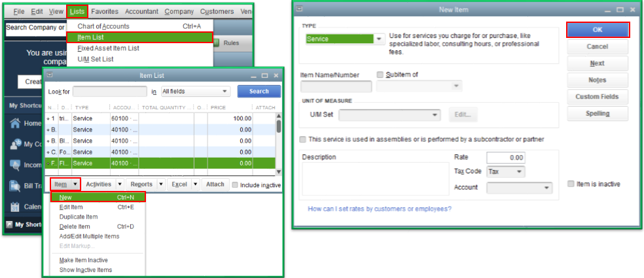The height and width of the screenshot is (278, 644).
Task: Open the Calendar shortcut icon
Action: 15,207
